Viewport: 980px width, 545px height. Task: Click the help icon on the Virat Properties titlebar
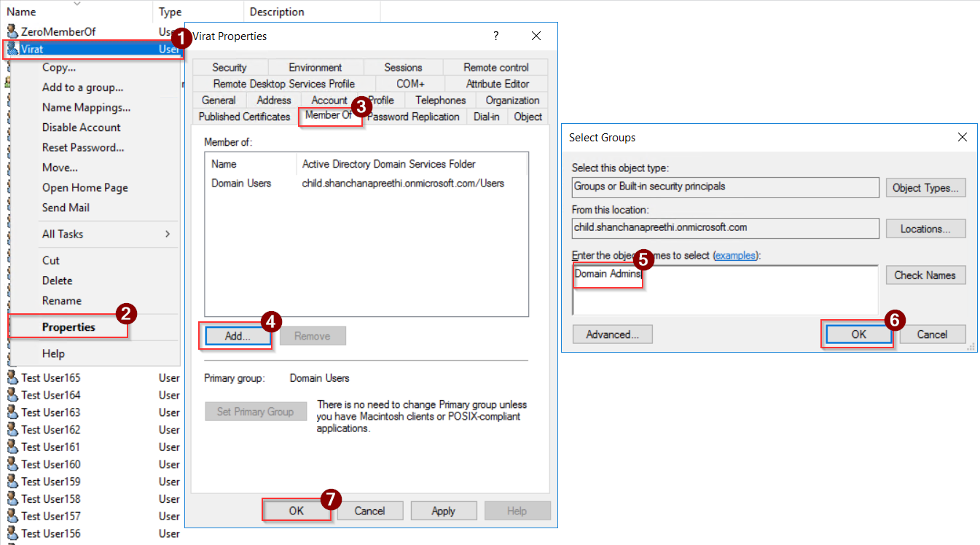(x=495, y=36)
